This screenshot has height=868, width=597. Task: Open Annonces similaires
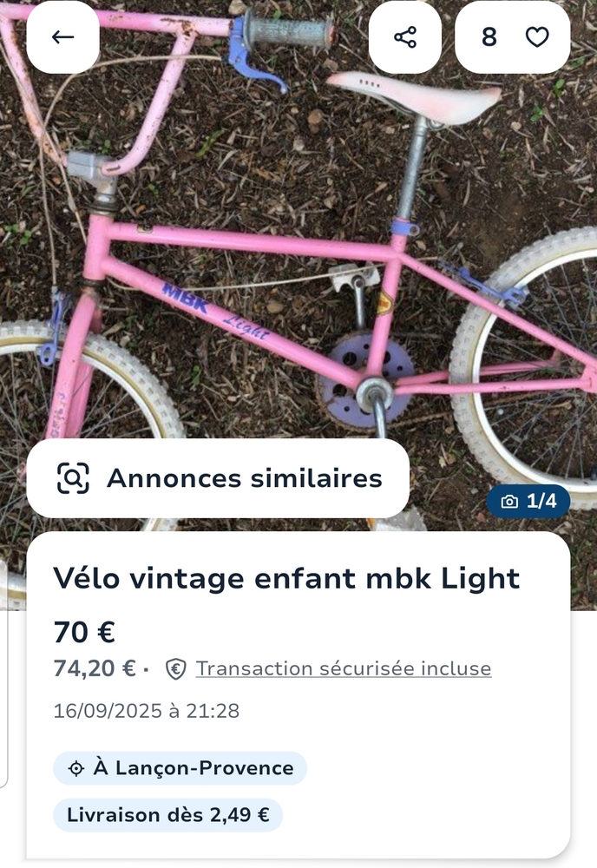(x=244, y=478)
